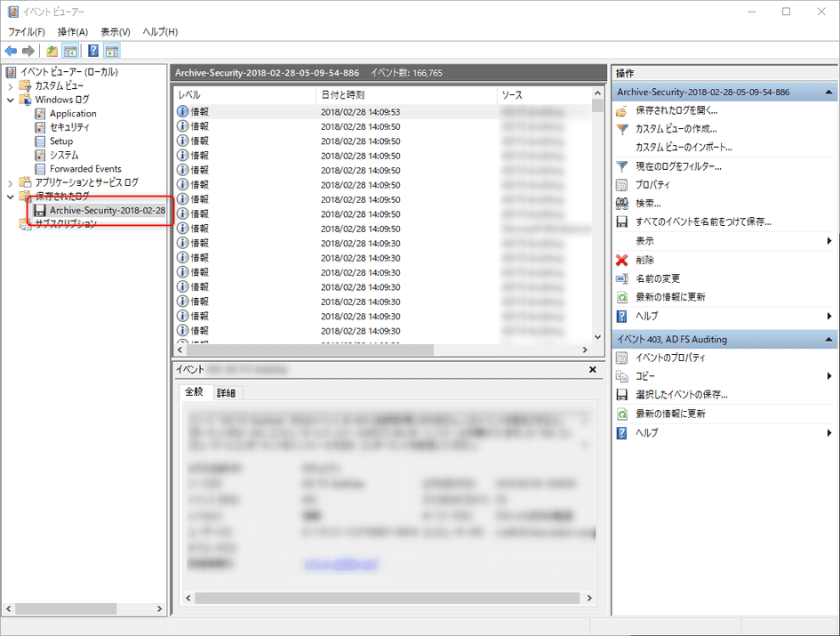Collapse the Windows ログ tree node
This screenshot has height=636, width=840.
[9, 99]
